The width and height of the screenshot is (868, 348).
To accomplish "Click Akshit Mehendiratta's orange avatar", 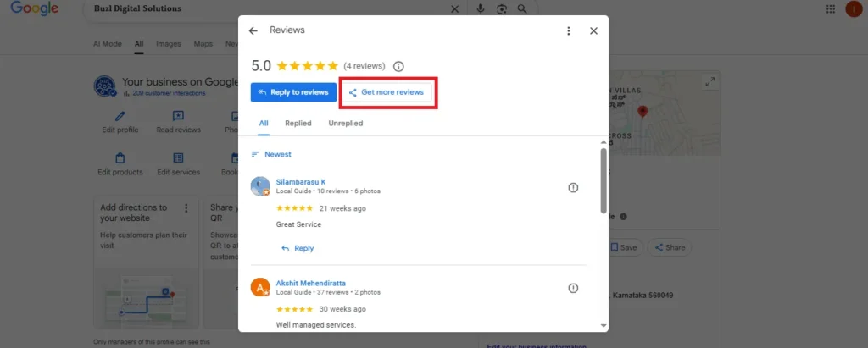I will pyautogui.click(x=260, y=287).
